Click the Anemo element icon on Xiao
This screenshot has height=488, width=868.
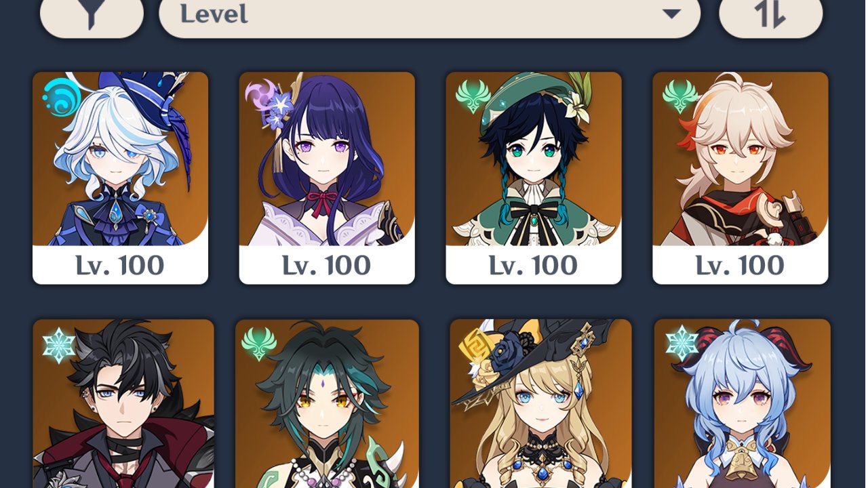259,343
